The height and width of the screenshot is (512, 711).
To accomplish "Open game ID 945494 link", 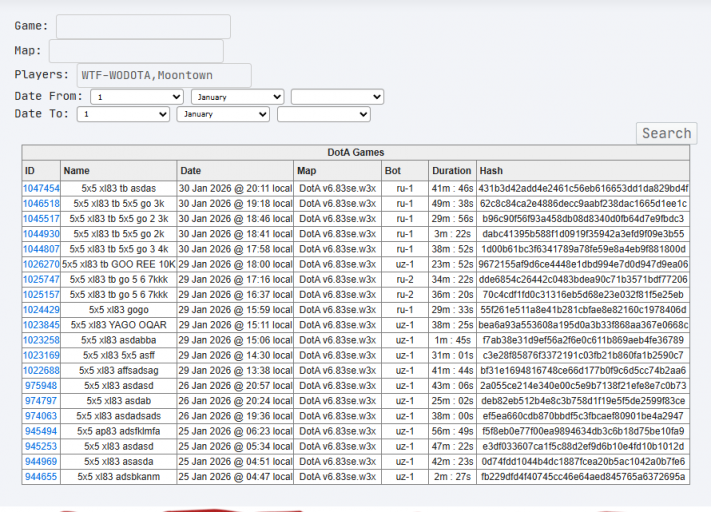I will tap(41, 431).
